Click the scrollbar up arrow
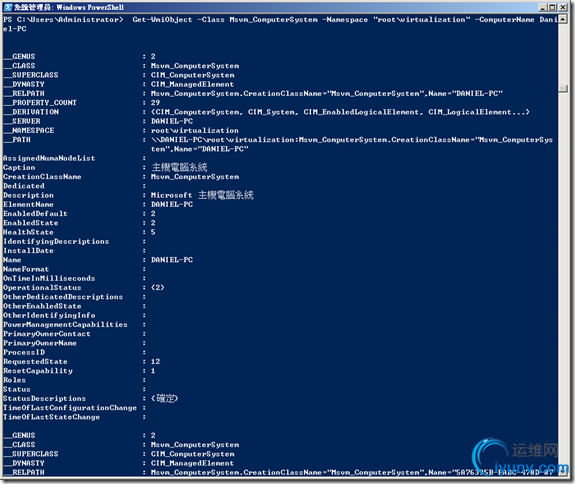This screenshot has width=575, height=484. coord(563,19)
